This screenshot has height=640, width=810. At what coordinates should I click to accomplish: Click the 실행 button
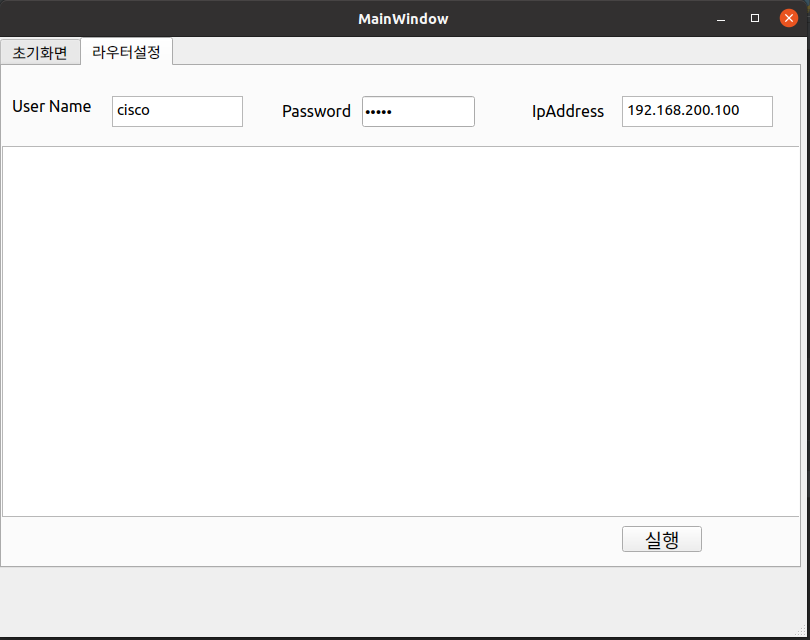[662, 539]
